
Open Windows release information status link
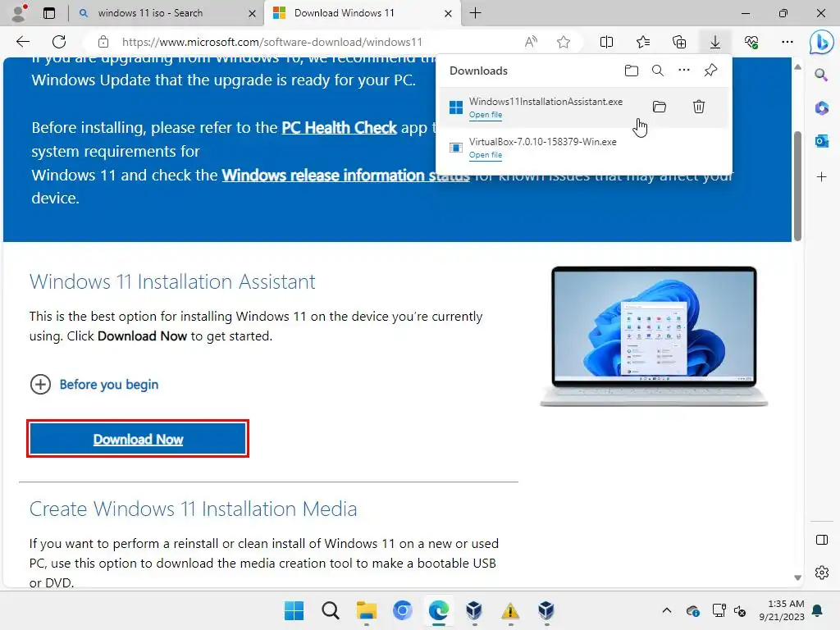coord(345,176)
